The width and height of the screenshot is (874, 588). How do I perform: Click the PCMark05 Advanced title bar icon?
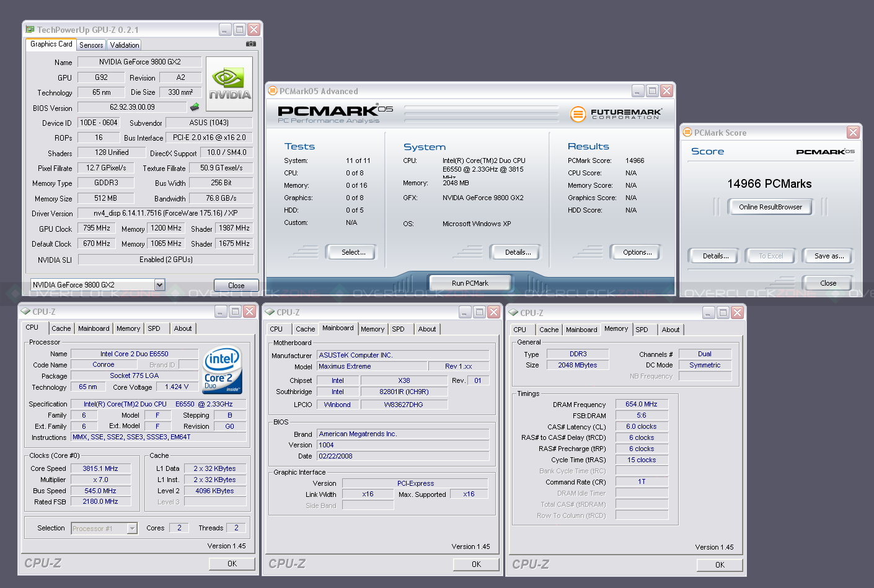[272, 90]
